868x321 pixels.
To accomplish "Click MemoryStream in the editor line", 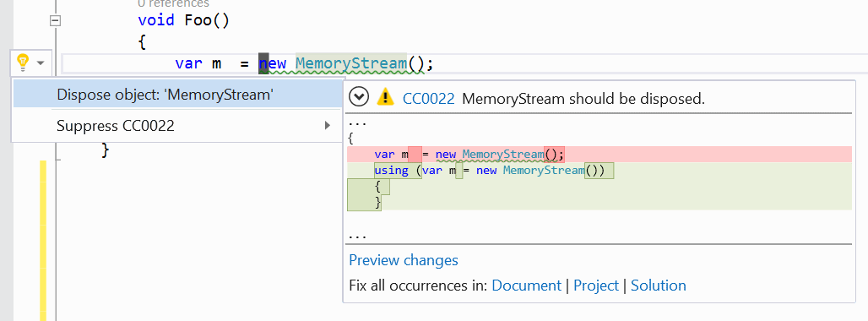I will point(351,63).
